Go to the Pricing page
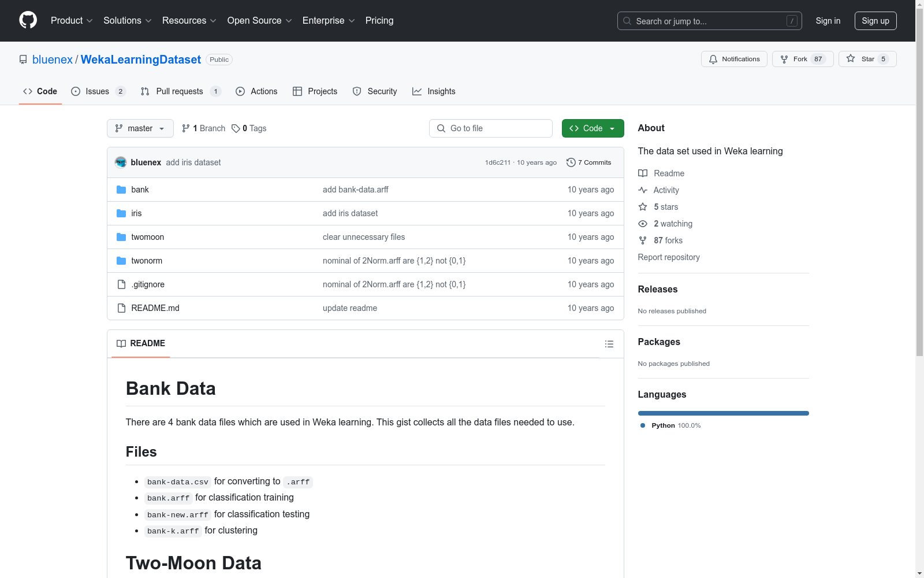This screenshot has width=924, height=578. [379, 20]
